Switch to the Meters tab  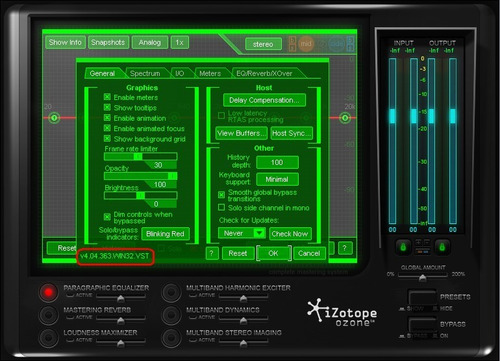[210, 73]
